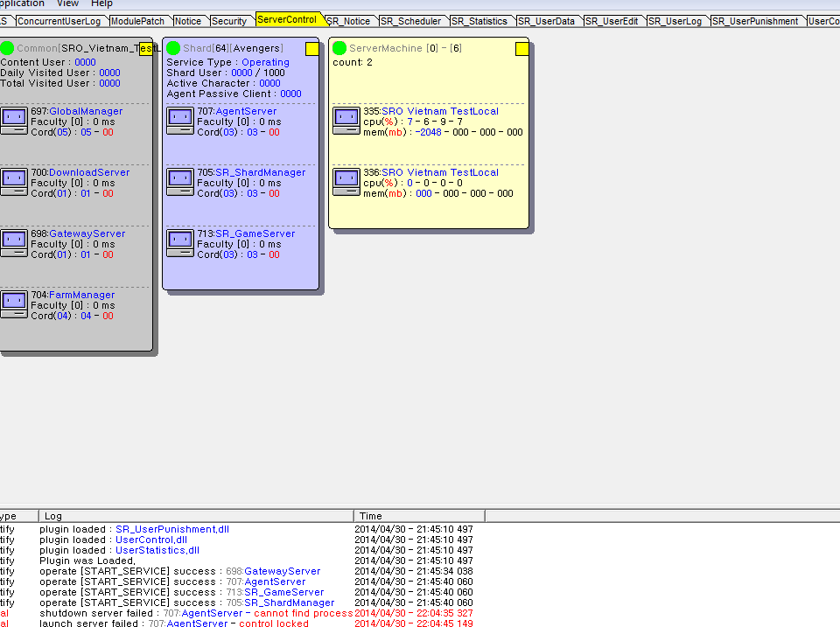This screenshot has height=627, width=840.
Task: Click green status light of Shard Avengers panel
Action: tap(173, 48)
